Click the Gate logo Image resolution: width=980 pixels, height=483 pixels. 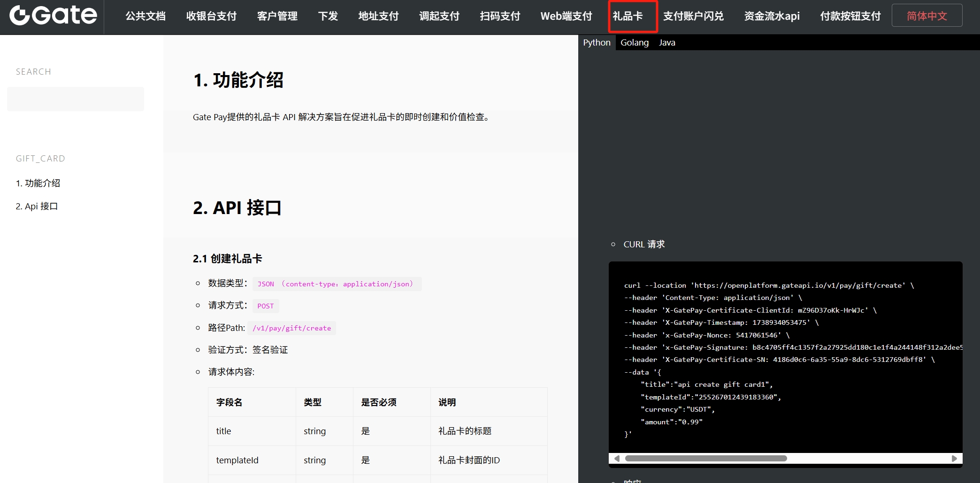53,15
